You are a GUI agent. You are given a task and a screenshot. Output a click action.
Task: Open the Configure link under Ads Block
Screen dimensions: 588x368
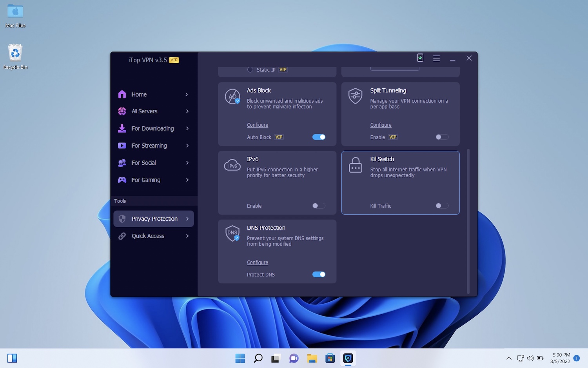[x=258, y=125]
